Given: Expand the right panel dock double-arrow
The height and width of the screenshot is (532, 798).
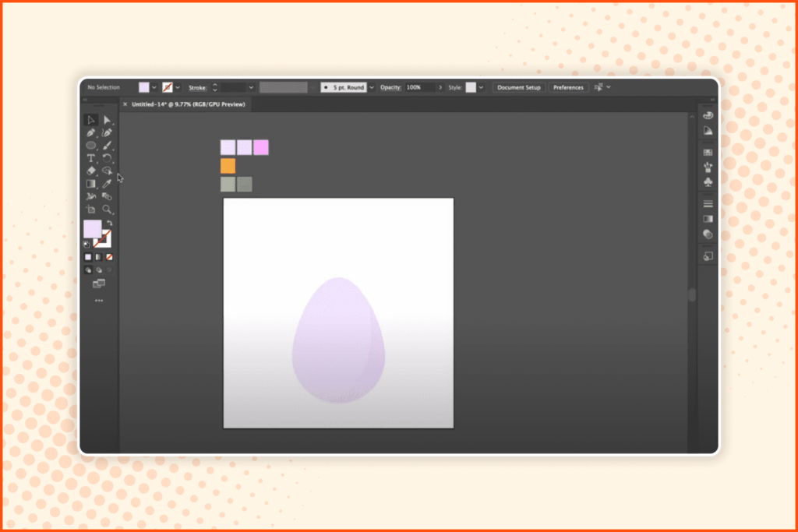Looking at the screenshot, I should 712,100.
